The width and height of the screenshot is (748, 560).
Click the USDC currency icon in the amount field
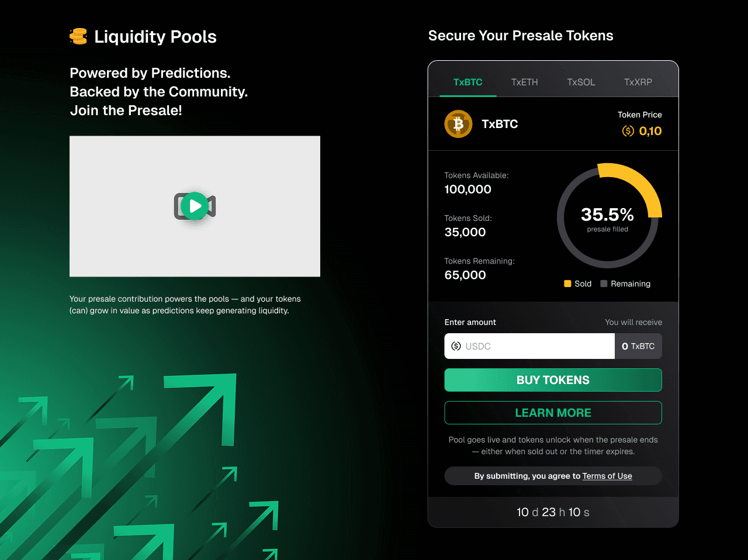coord(456,346)
